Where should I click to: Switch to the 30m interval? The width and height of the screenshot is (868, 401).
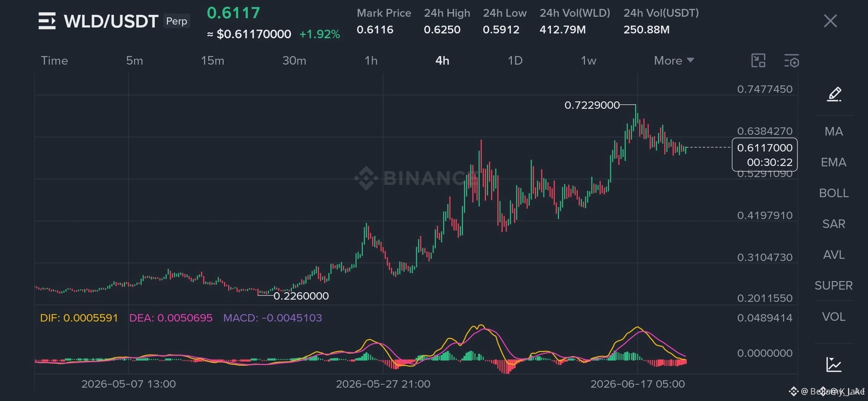click(x=294, y=61)
